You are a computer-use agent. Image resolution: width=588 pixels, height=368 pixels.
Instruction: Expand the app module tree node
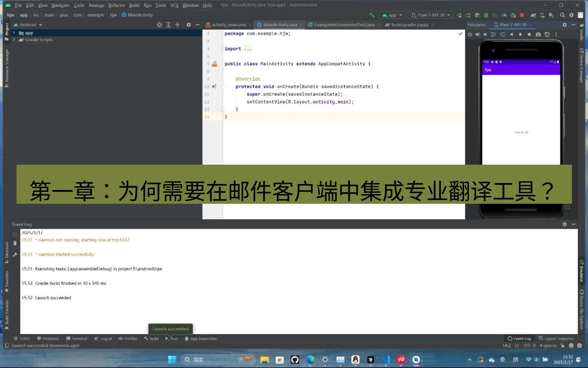pos(14,33)
